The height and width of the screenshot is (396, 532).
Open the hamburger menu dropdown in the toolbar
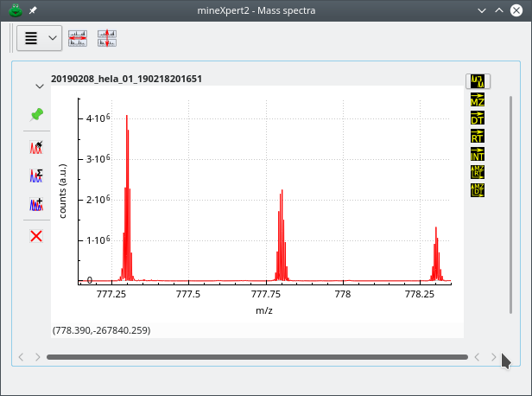[x=39, y=38]
